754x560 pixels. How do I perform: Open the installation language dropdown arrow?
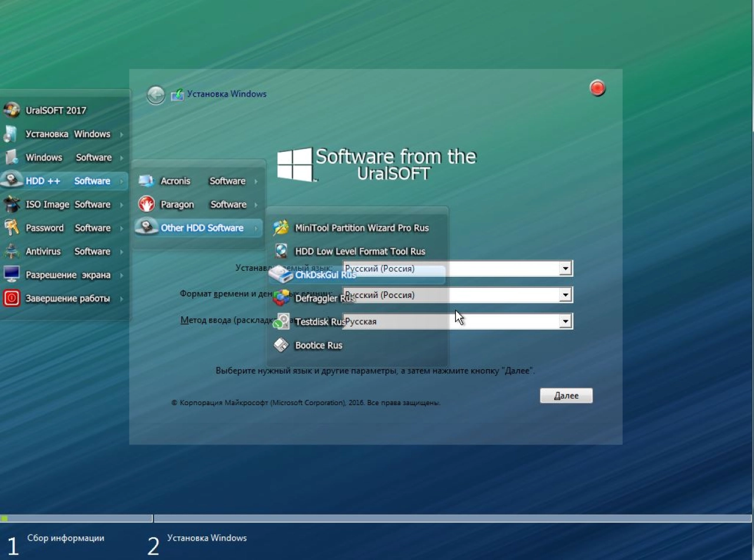point(565,269)
